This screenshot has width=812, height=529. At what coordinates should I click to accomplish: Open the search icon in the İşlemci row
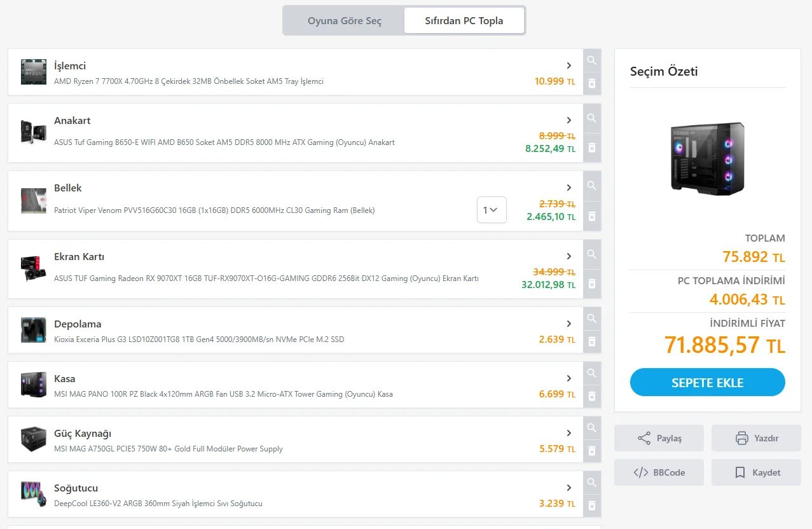(592, 60)
